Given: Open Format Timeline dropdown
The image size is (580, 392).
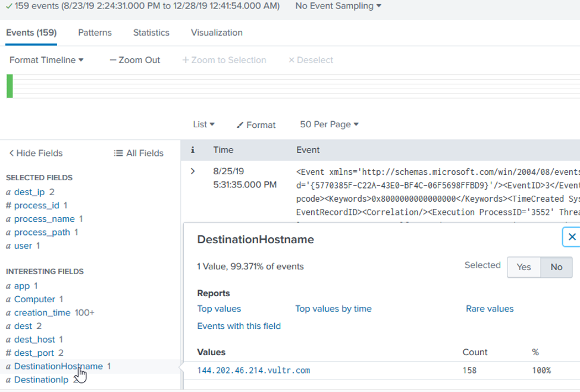Looking at the screenshot, I should 46,60.
